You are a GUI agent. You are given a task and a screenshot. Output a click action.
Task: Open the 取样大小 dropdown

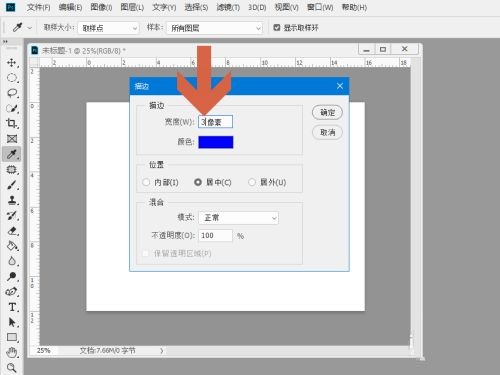108,28
